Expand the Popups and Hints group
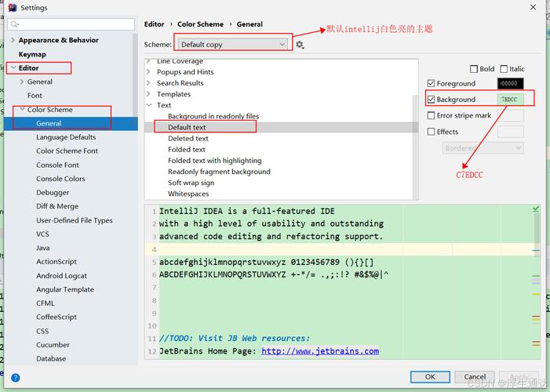The height and width of the screenshot is (392, 550). click(x=148, y=72)
